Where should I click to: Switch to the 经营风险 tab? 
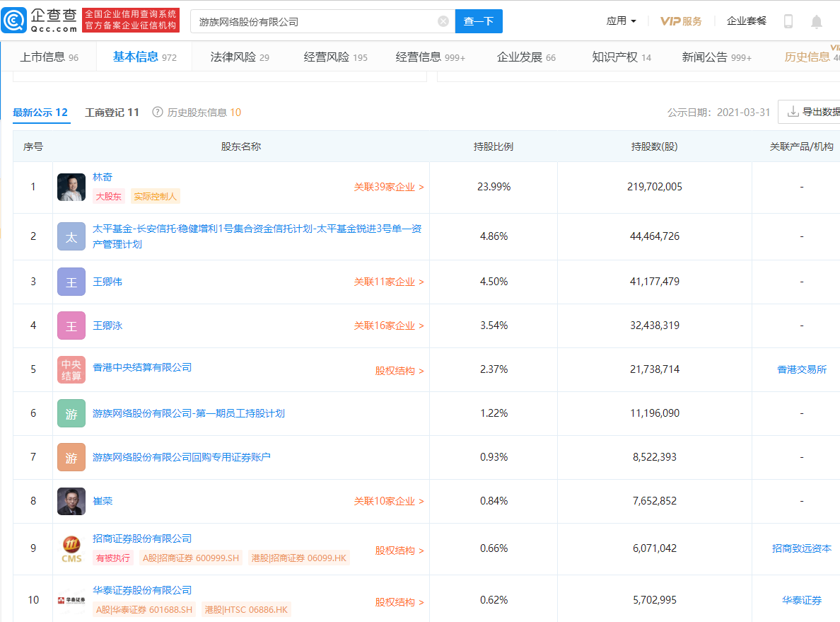pos(335,57)
